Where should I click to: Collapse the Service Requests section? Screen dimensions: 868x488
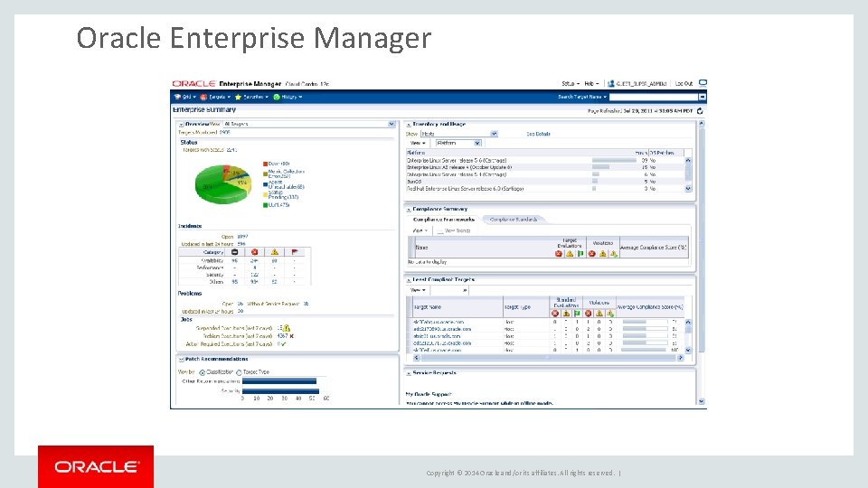[x=409, y=373]
